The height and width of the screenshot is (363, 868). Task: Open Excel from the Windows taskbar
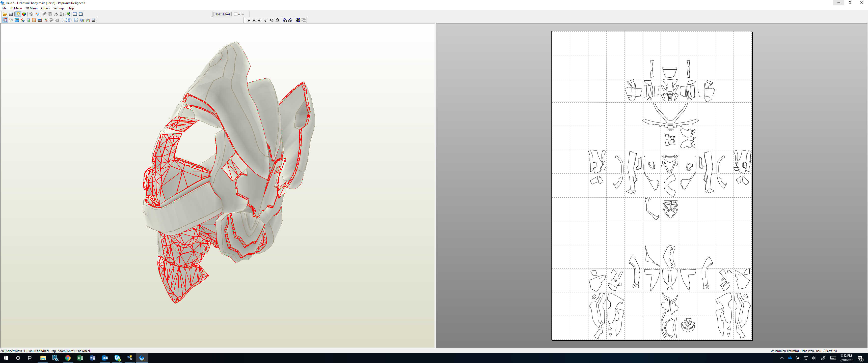(80, 358)
